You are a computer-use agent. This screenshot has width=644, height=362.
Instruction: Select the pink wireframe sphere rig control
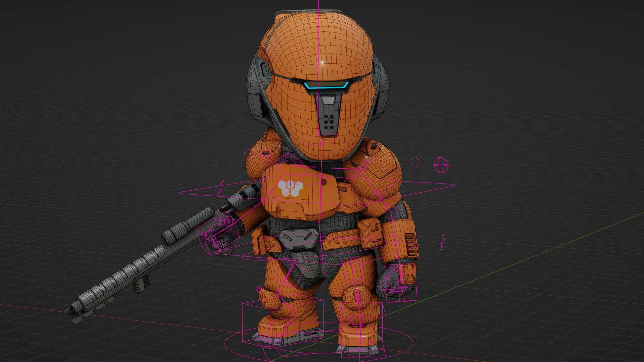click(441, 165)
